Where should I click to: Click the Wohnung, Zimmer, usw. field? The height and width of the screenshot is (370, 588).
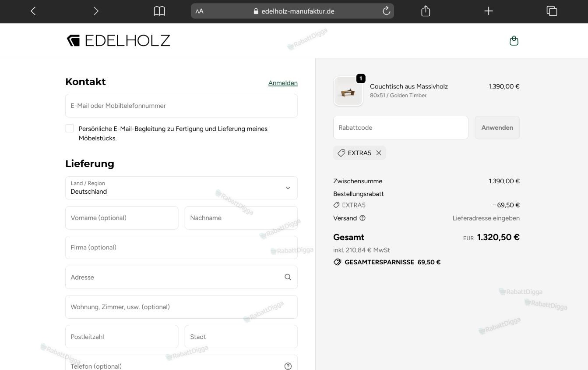pos(181,307)
